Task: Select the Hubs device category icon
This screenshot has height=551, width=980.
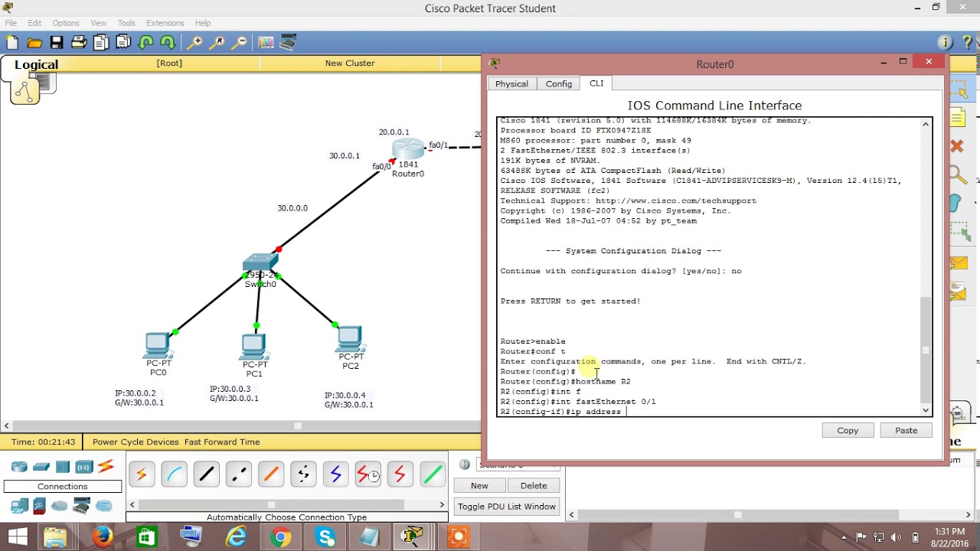Action: (x=63, y=467)
